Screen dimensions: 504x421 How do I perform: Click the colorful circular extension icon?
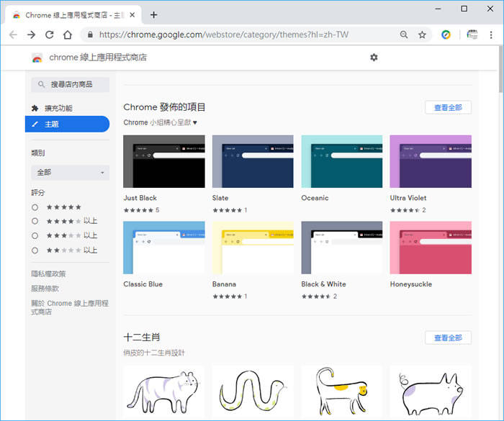(x=446, y=35)
